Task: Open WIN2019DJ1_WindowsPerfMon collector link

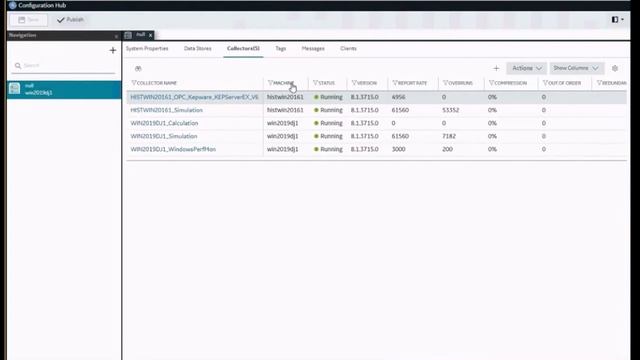Action: click(173, 149)
